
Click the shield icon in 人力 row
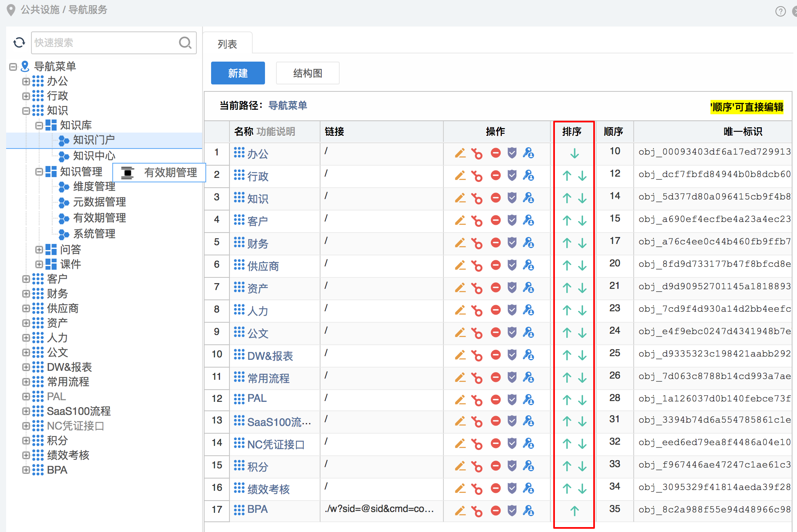(512, 310)
